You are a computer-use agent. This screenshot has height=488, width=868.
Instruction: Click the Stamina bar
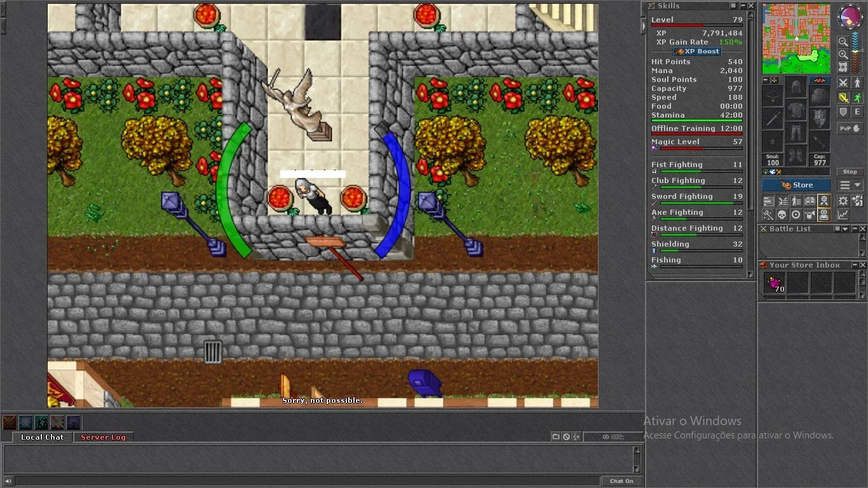696,120
